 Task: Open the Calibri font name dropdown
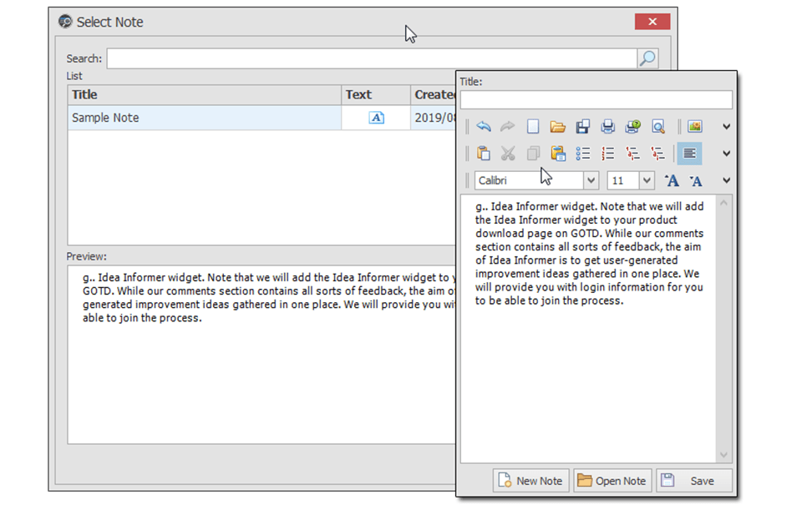click(591, 180)
